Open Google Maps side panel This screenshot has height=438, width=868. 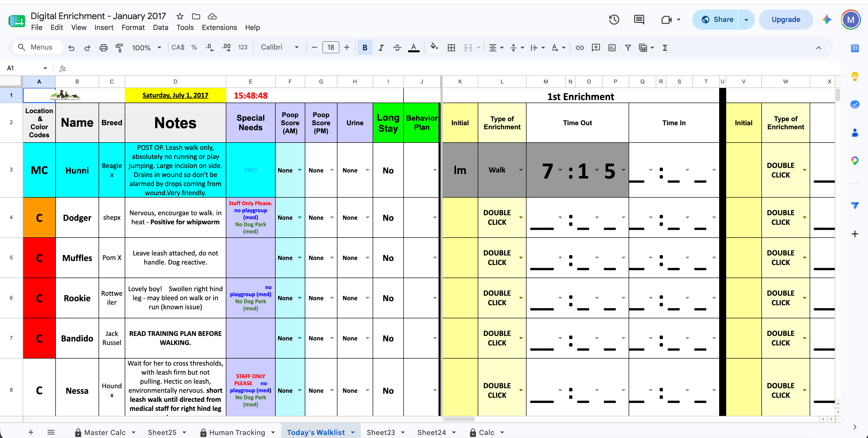click(x=855, y=161)
